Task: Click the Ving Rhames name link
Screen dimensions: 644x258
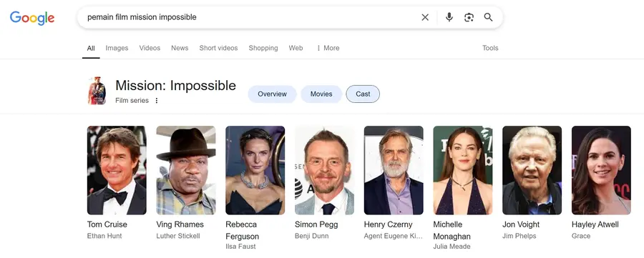Action: click(x=180, y=224)
